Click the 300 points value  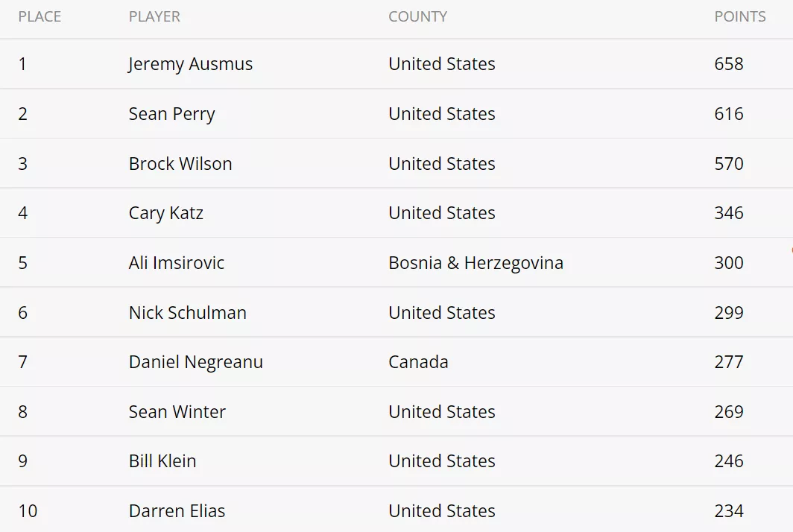[729, 263]
